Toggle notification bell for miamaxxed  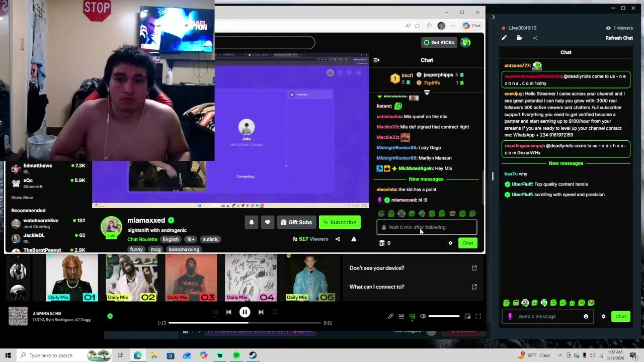[x=252, y=222]
